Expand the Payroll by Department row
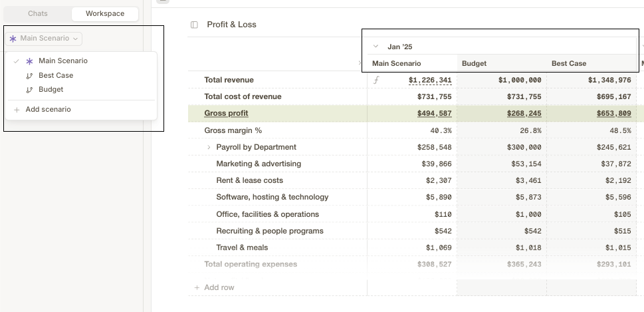Viewport: 644px width, 312px height. click(209, 147)
